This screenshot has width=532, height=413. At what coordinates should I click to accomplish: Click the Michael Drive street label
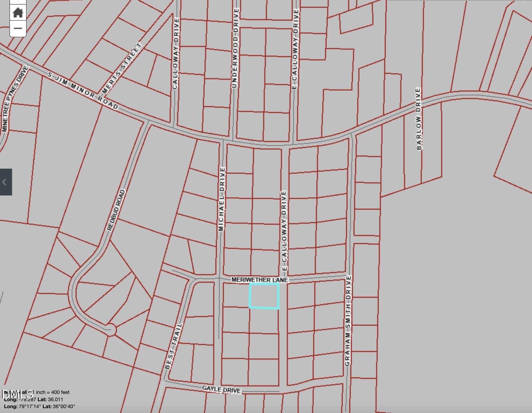[x=222, y=199]
